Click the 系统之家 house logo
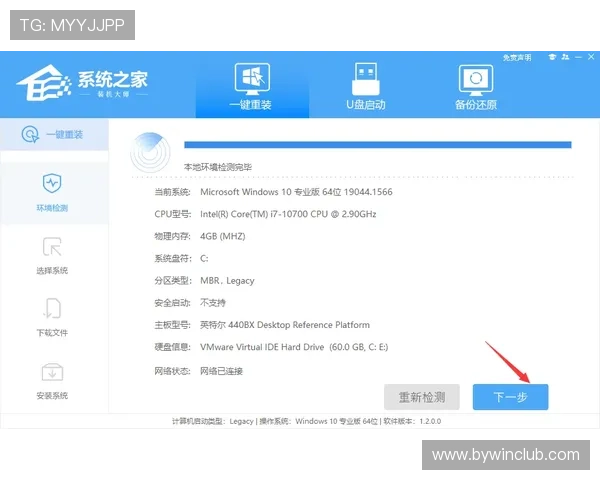This screenshot has width=600, height=480. (x=43, y=83)
